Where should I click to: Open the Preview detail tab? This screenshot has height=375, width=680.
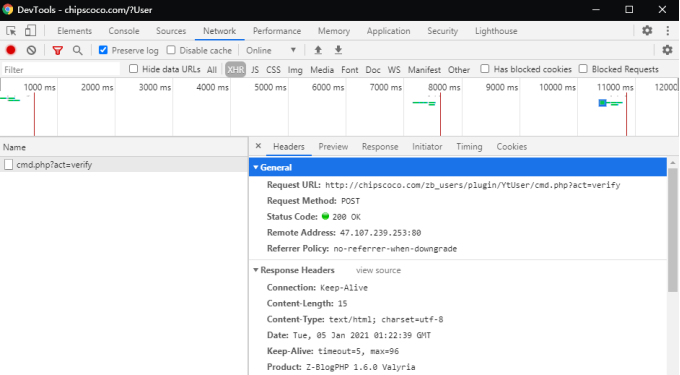[333, 147]
